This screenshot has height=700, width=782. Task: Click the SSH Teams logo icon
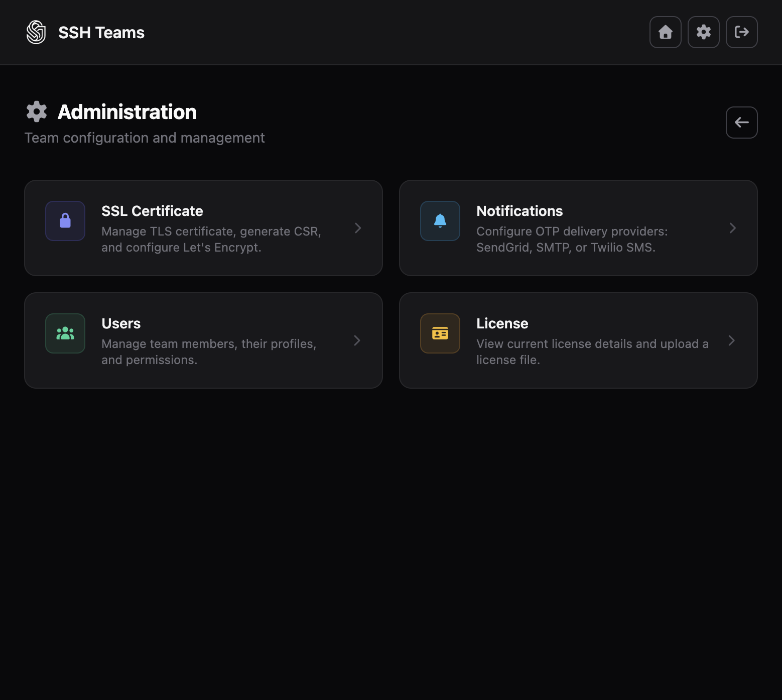(36, 32)
